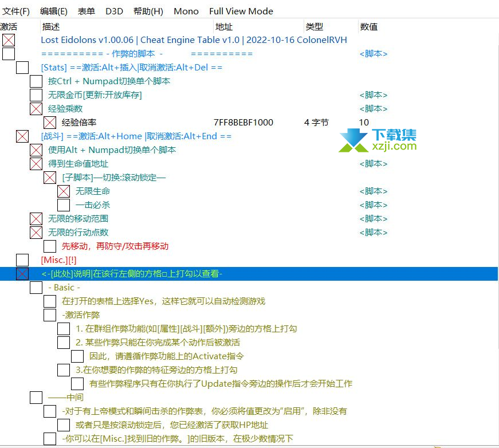Enable the 无限金币 cheat checkbox
This screenshot has width=499, height=448.
36,95
